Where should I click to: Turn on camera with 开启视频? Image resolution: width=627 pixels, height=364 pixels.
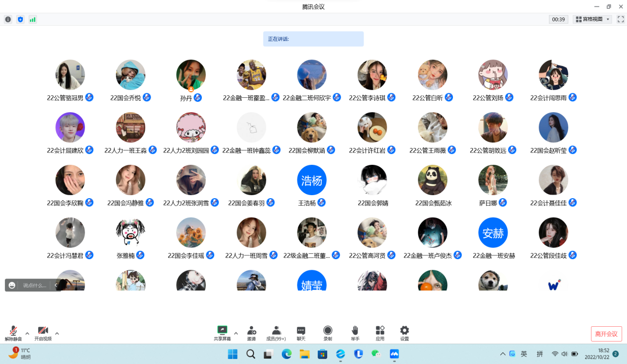point(43,333)
